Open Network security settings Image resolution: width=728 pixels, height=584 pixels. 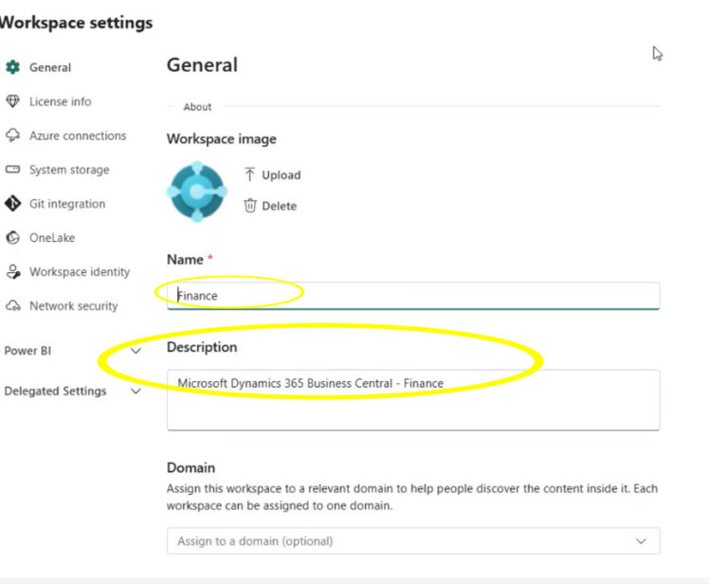tap(74, 306)
